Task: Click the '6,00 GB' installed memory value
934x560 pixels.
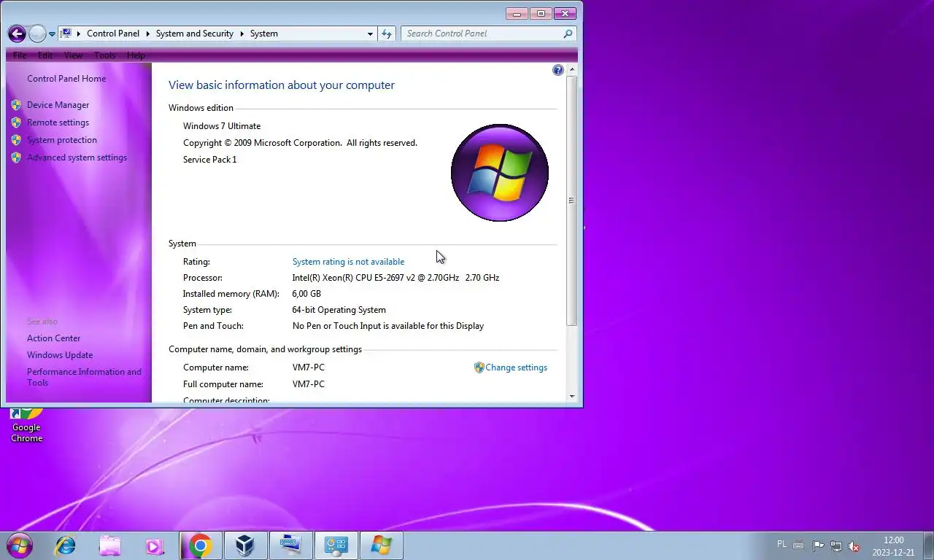Action: pyautogui.click(x=306, y=294)
